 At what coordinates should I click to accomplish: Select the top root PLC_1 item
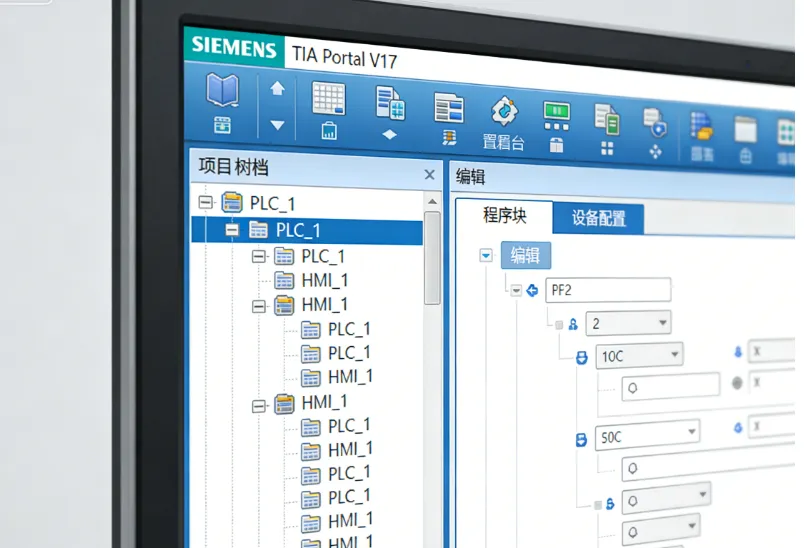pos(272,203)
